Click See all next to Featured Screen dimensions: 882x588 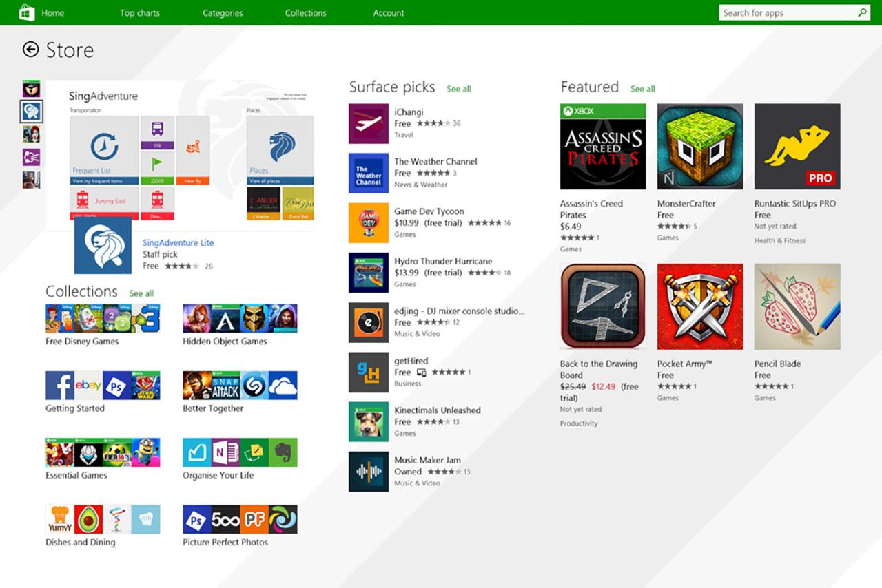tap(643, 89)
